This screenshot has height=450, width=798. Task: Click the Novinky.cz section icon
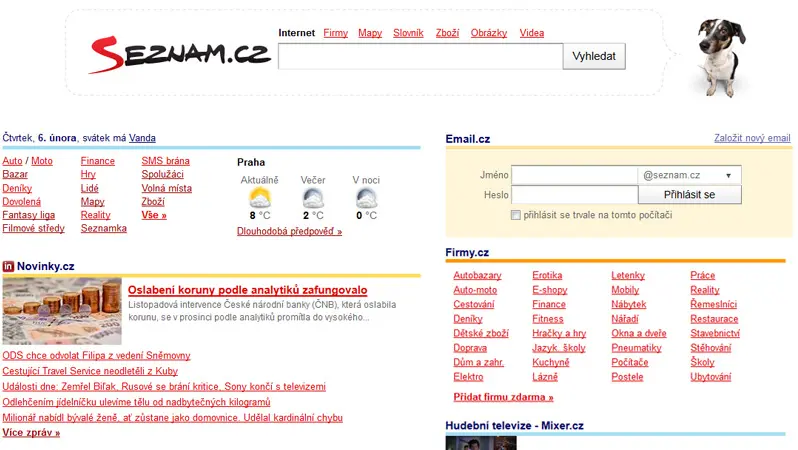[x=8, y=266]
